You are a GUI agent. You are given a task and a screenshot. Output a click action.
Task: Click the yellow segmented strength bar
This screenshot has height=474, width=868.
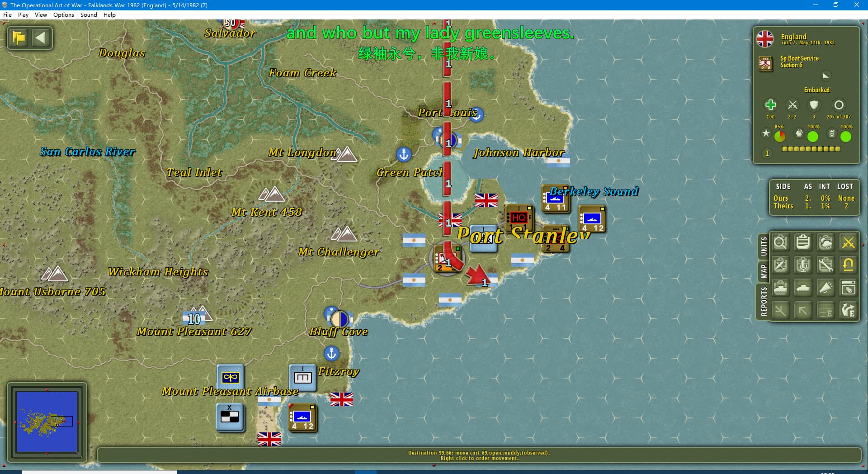pyautogui.click(x=811, y=149)
